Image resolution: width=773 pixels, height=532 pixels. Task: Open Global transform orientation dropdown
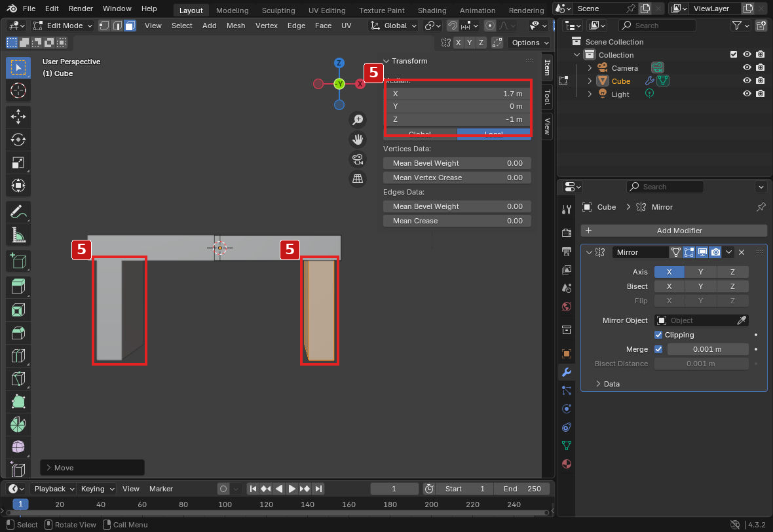click(x=394, y=26)
